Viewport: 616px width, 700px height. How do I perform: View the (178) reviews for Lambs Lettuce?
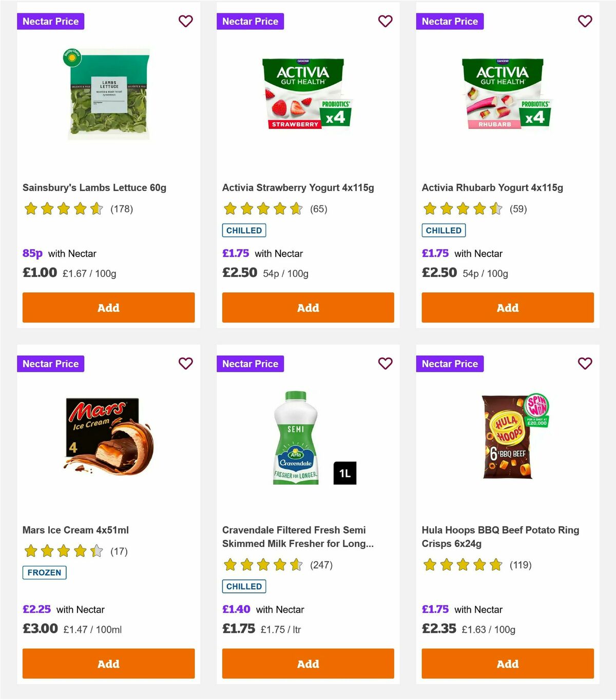[x=122, y=209]
